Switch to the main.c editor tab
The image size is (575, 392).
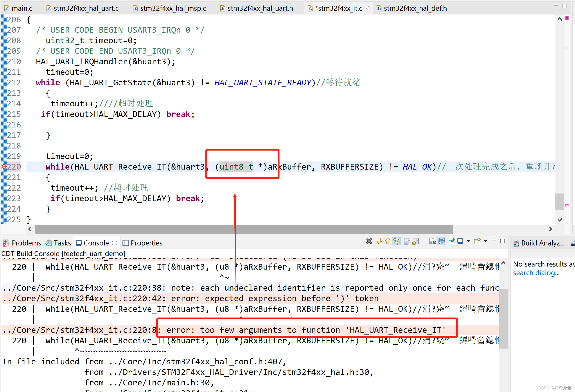22,8
